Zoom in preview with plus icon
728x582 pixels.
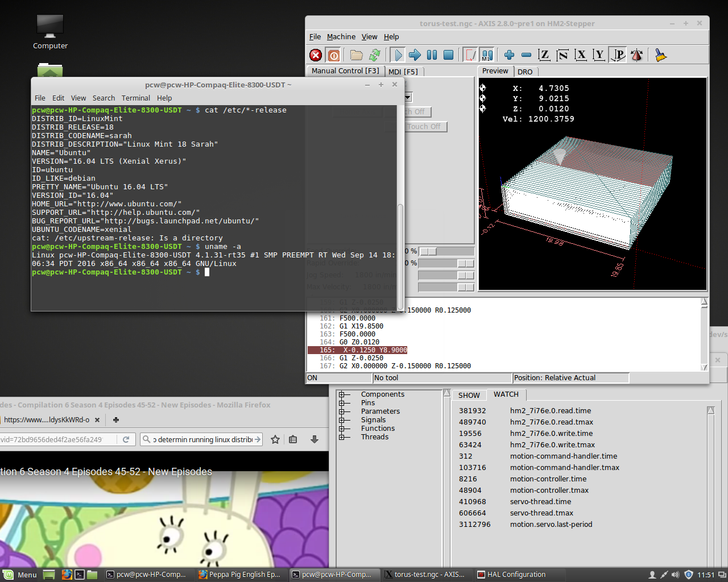510,55
